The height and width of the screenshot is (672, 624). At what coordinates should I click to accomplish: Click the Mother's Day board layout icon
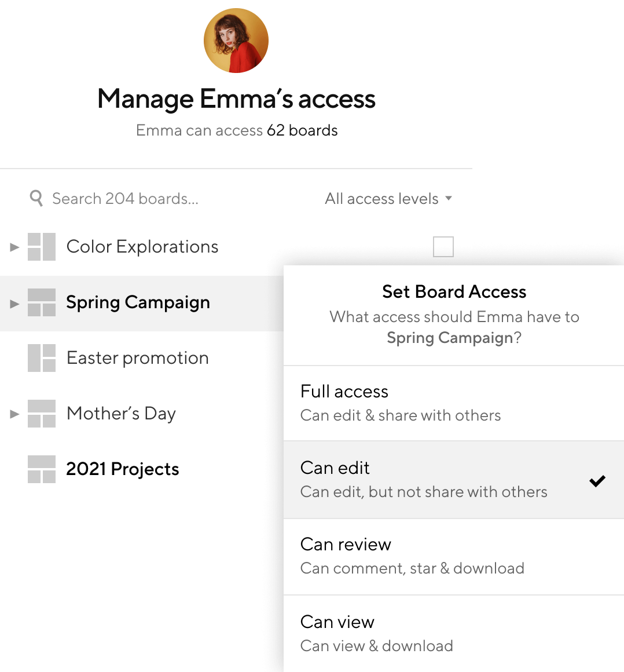(42, 414)
